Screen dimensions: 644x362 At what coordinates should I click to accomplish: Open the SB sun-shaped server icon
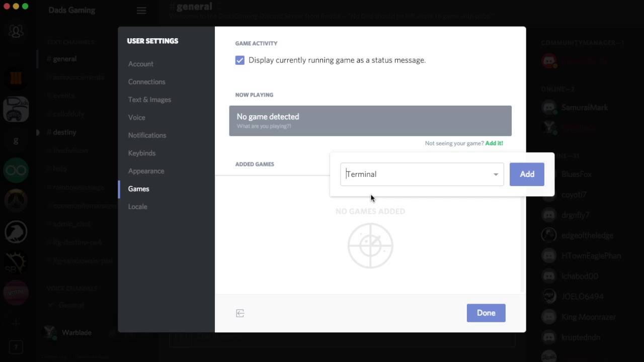coord(16,262)
